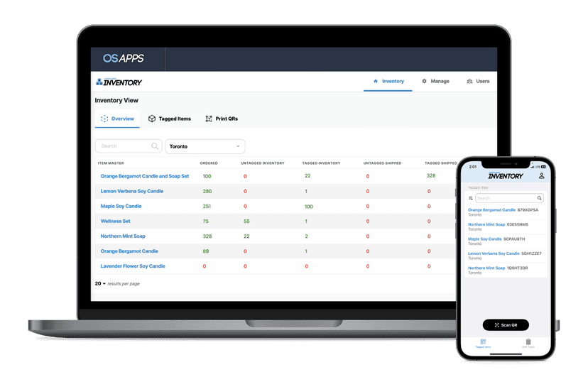Switch to the Print QRs tab

click(222, 119)
